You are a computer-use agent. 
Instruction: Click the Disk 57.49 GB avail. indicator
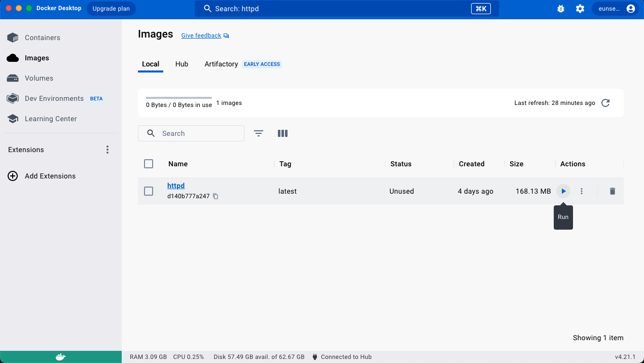point(259,357)
